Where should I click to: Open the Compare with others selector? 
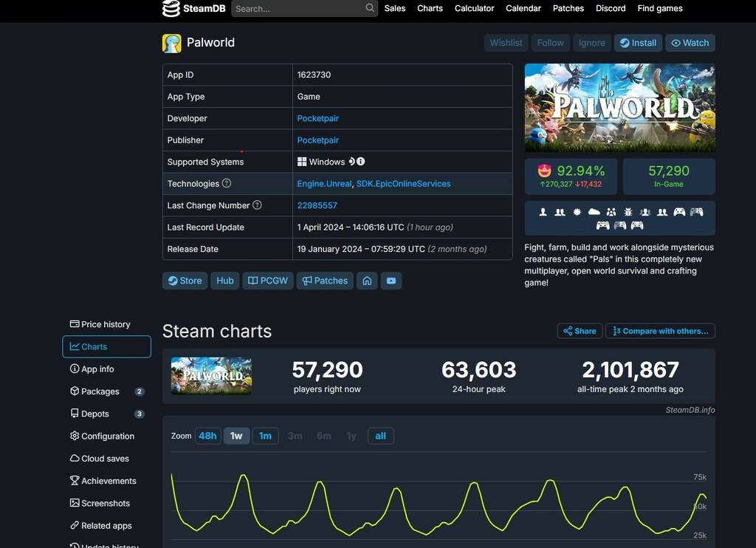(659, 330)
